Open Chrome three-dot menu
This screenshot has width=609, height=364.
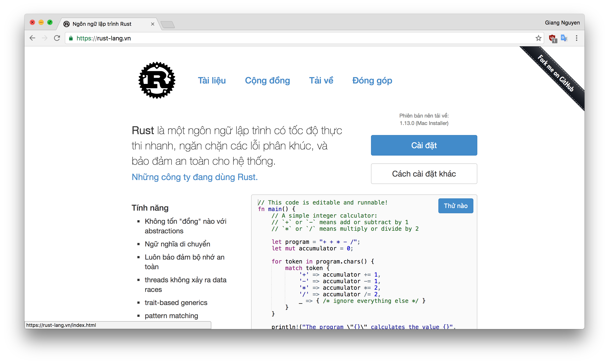pos(576,38)
